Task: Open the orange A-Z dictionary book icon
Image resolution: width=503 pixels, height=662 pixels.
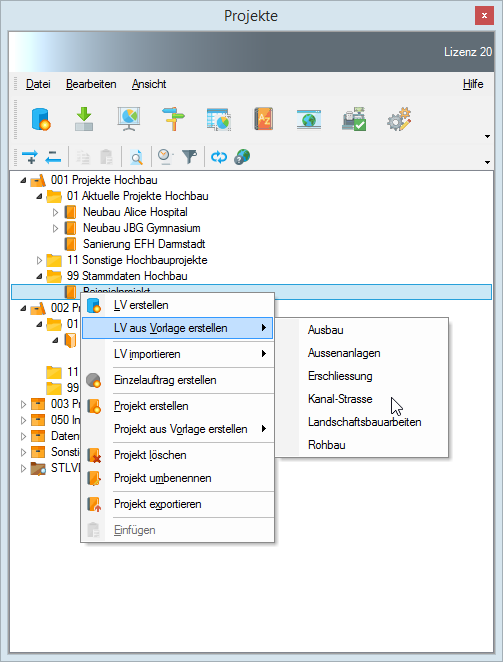Action: pyautogui.click(x=264, y=119)
